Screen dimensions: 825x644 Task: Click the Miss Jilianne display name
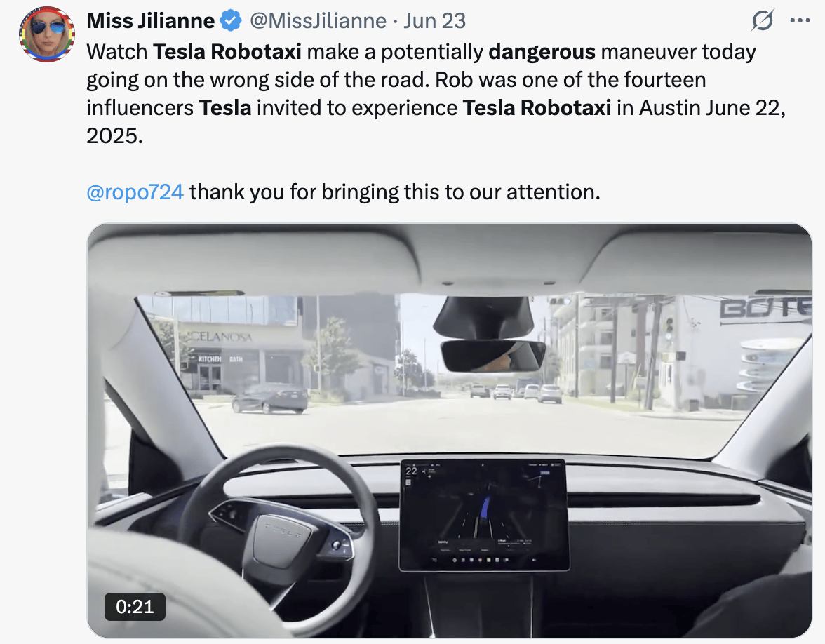(150, 21)
